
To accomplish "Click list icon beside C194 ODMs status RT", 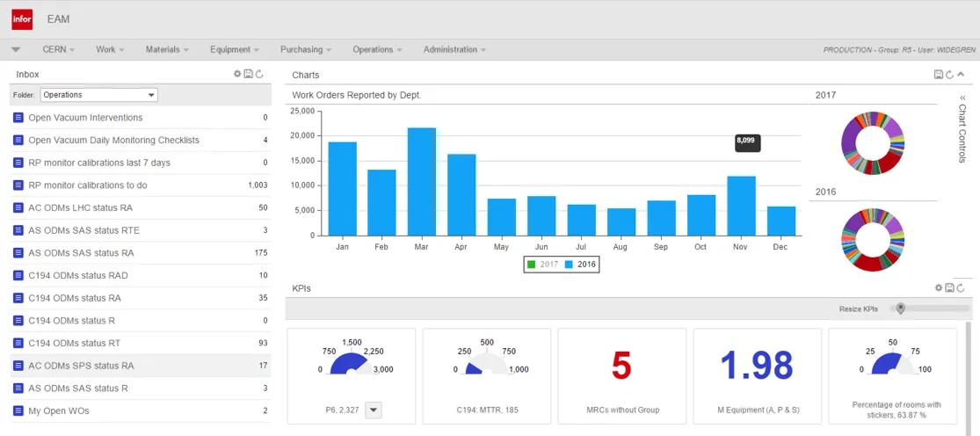I will point(18,343).
